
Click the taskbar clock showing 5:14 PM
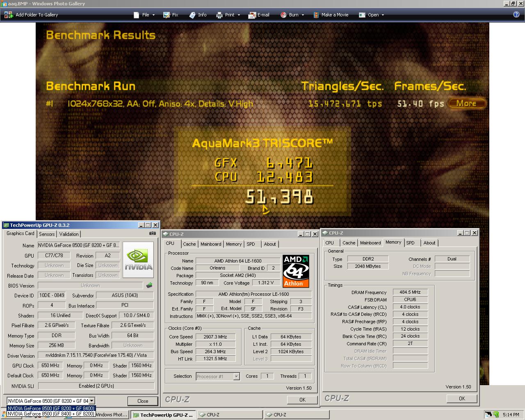[x=511, y=415]
